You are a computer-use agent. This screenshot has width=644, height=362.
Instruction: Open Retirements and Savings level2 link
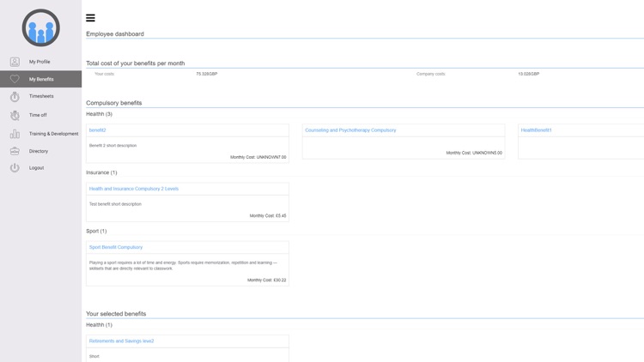(x=121, y=341)
